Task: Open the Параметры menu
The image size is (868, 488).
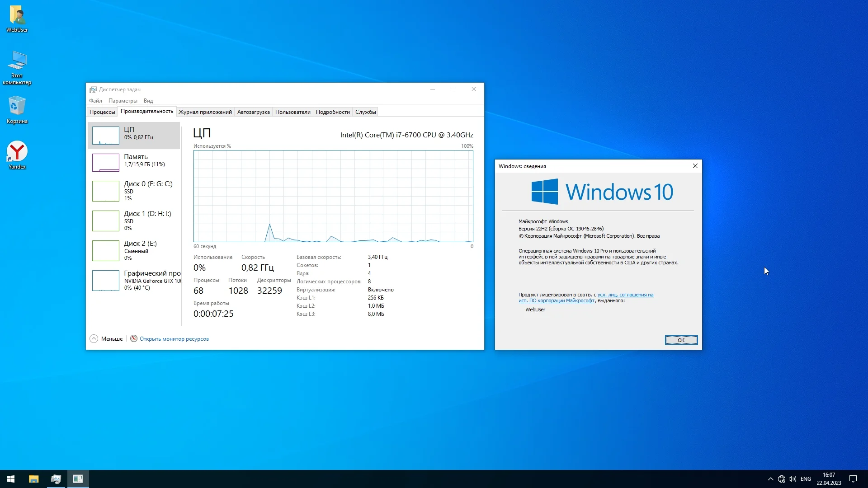Action: pos(123,101)
